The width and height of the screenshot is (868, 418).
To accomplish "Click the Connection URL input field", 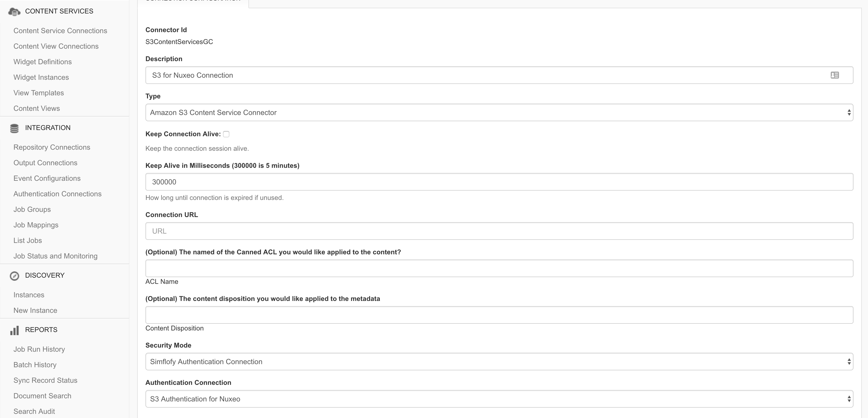I will click(499, 231).
